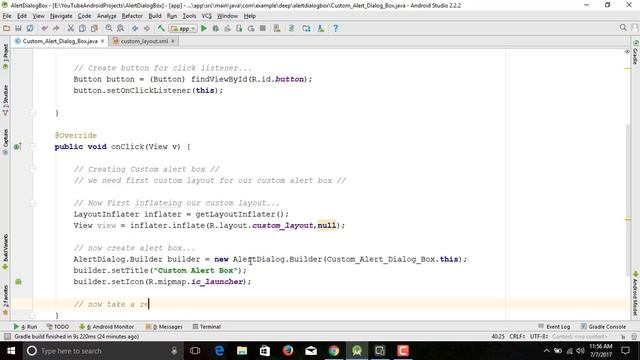Close the custom_layout.xml tab

(x=173, y=41)
